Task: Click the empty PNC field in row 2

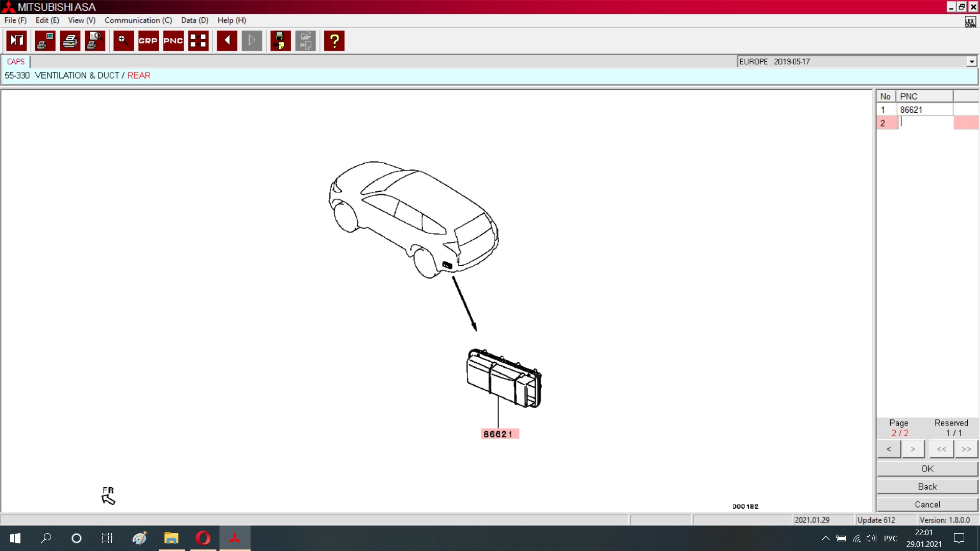Action: 924,123
